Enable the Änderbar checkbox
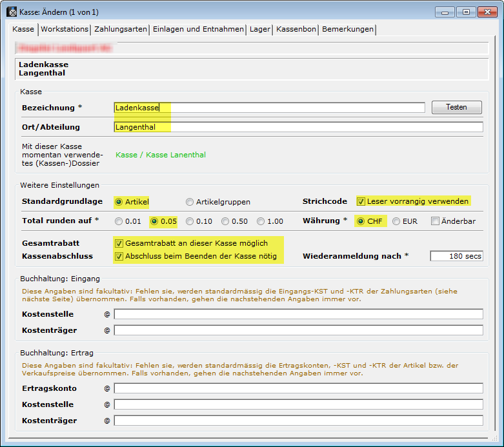 tap(436, 221)
